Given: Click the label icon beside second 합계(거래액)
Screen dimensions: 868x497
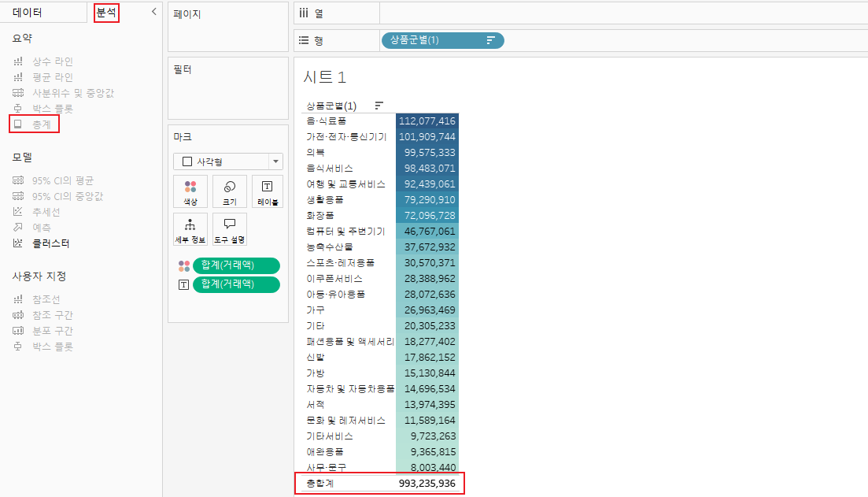Looking at the screenshot, I should tap(184, 285).
